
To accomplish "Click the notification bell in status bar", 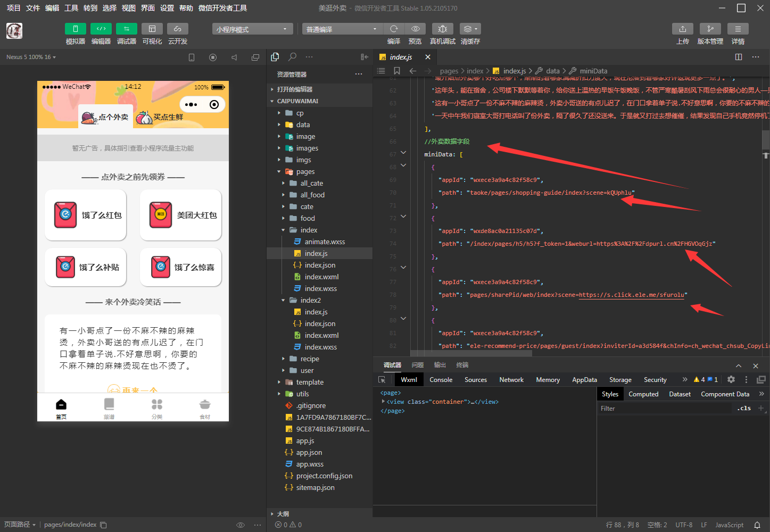I will point(757,525).
